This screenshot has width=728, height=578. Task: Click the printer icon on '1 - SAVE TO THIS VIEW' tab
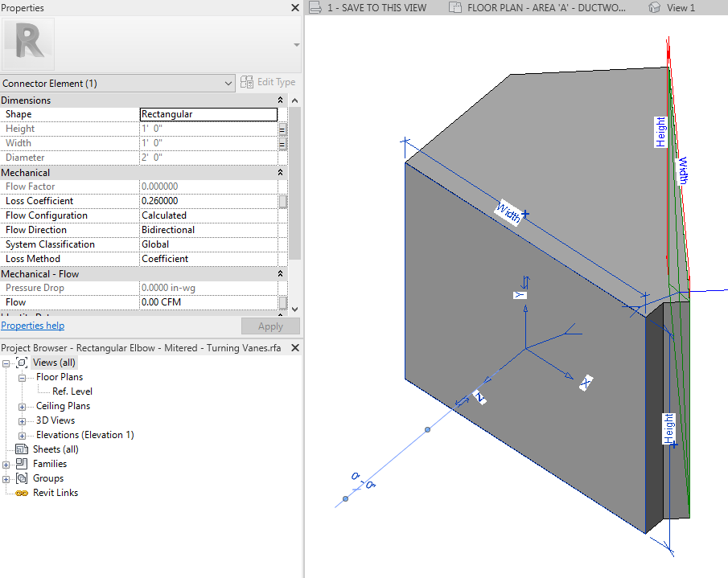point(315,7)
